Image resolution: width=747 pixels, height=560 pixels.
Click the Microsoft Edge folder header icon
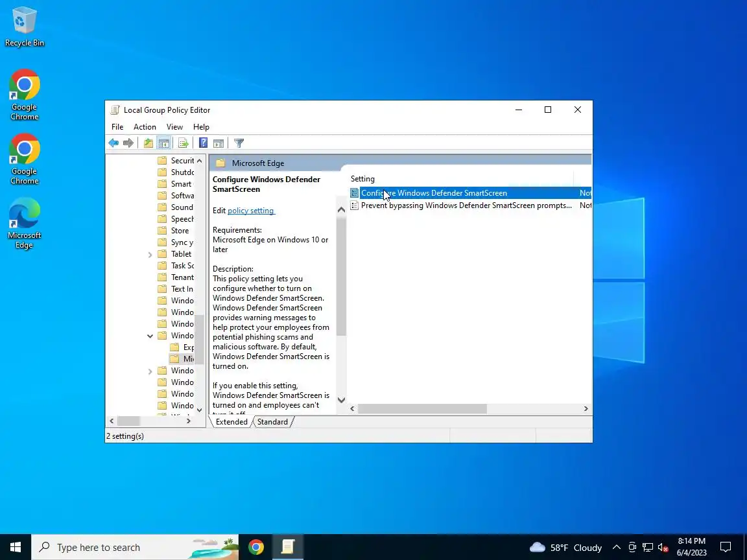pyautogui.click(x=220, y=163)
